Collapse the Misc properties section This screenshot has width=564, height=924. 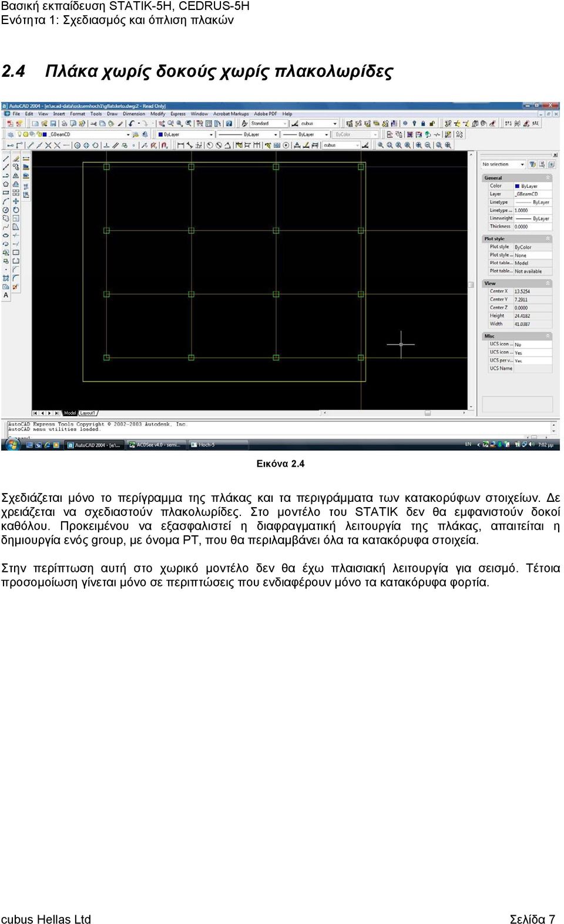[548, 336]
